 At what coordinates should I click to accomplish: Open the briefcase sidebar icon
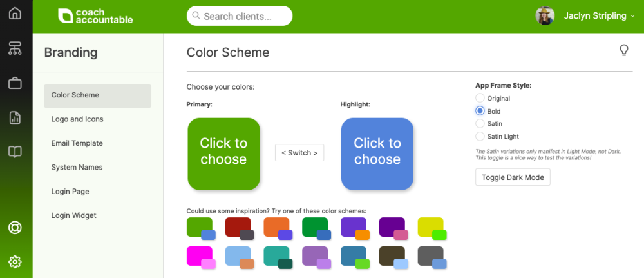pos(15,83)
